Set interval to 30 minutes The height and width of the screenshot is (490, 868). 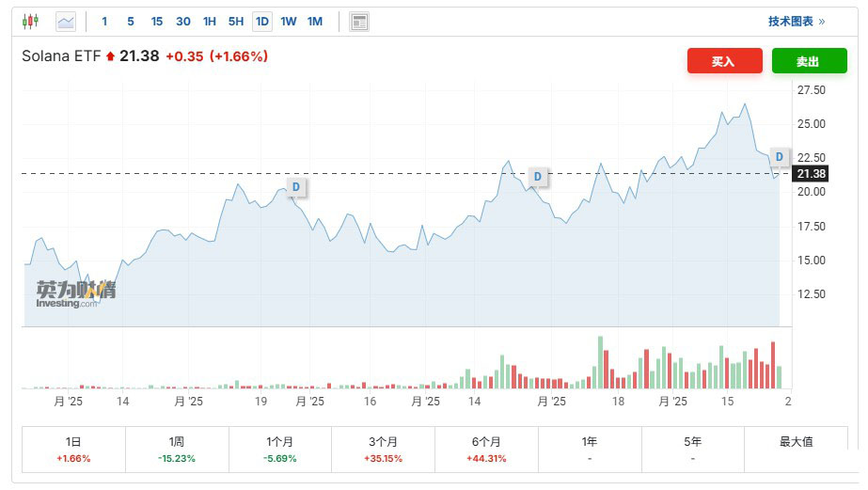183,22
